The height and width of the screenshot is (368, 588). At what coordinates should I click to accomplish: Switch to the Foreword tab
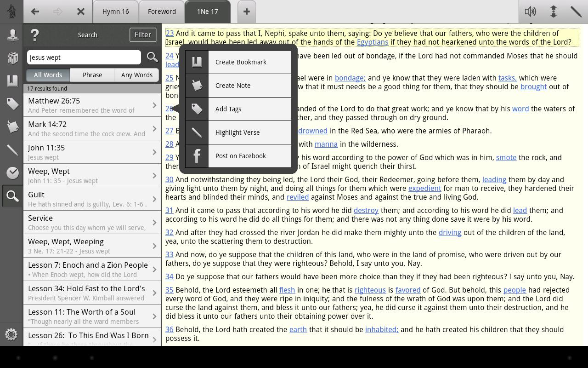pos(162,11)
